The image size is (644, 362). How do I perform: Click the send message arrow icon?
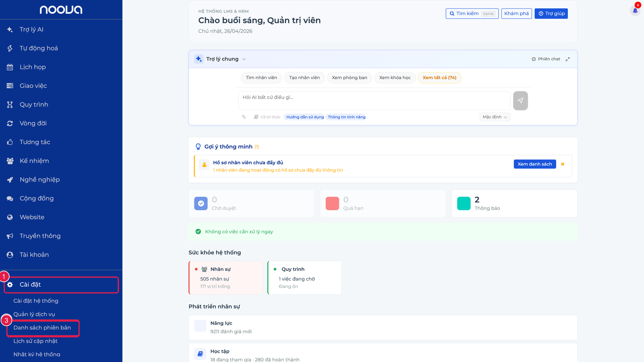tap(520, 101)
